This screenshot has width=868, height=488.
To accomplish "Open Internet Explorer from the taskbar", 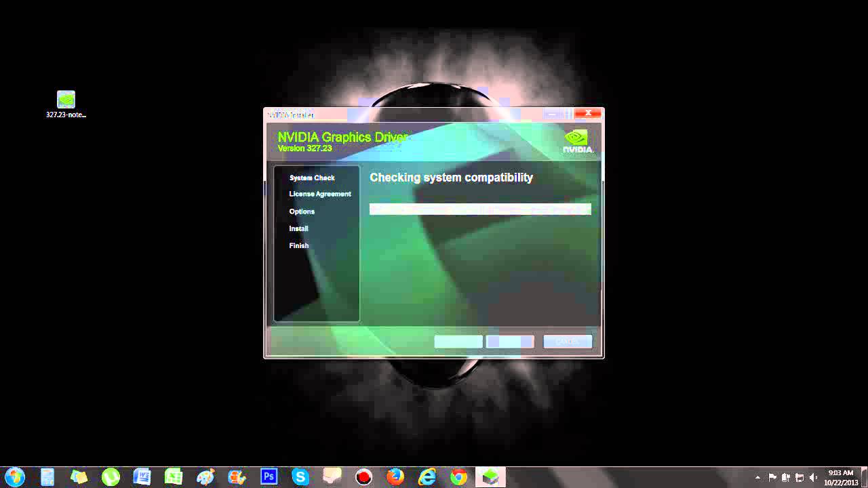I will pyautogui.click(x=427, y=477).
